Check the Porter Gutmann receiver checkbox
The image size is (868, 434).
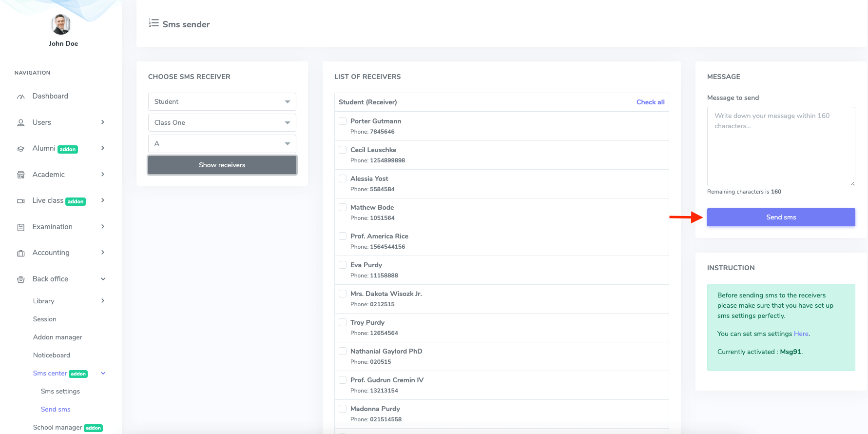point(343,121)
